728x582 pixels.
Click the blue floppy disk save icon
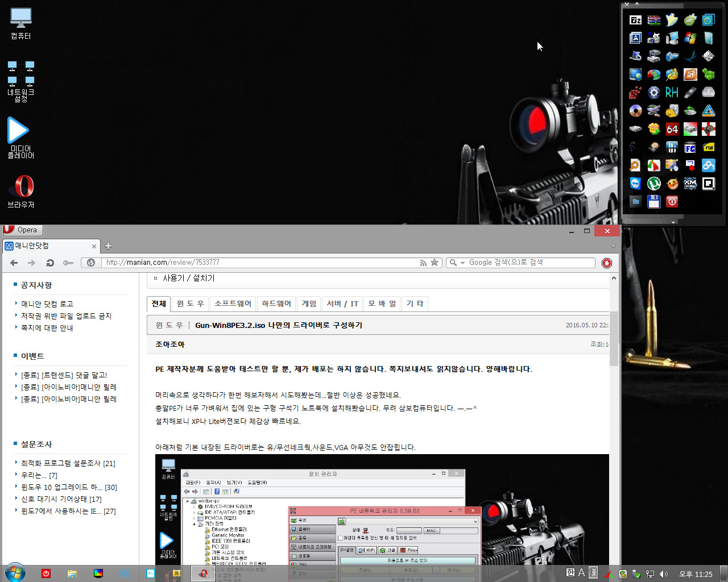click(x=653, y=202)
